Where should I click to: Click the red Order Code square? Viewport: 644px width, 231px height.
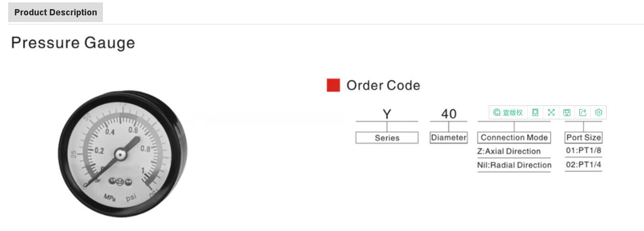pyautogui.click(x=333, y=85)
